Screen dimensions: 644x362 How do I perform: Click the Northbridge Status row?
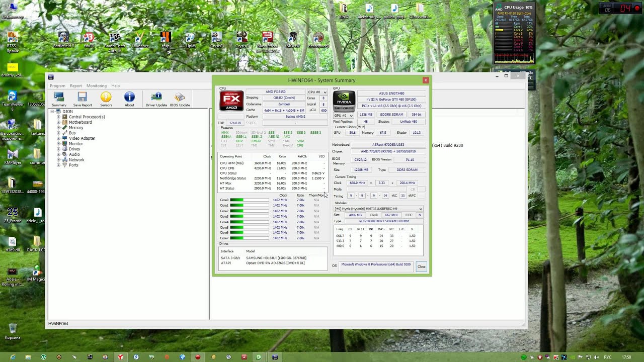pyautogui.click(x=272, y=178)
